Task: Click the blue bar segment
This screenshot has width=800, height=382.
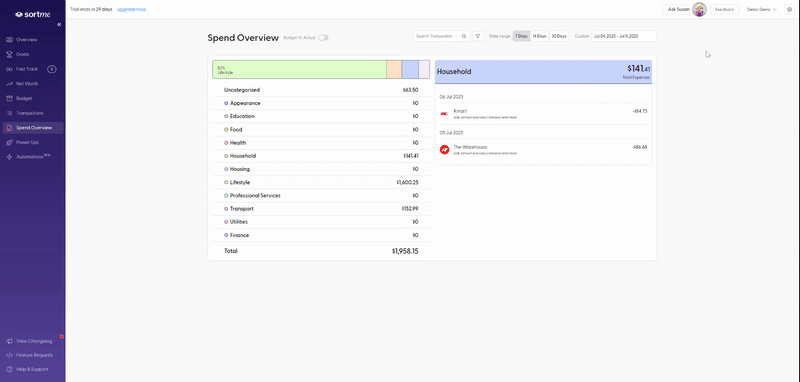Action: [x=410, y=69]
